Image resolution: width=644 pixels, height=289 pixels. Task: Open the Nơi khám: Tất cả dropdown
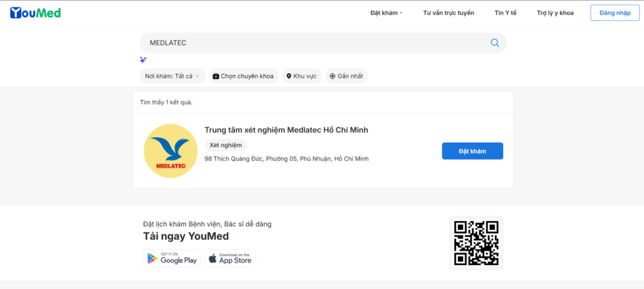click(172, 76)
